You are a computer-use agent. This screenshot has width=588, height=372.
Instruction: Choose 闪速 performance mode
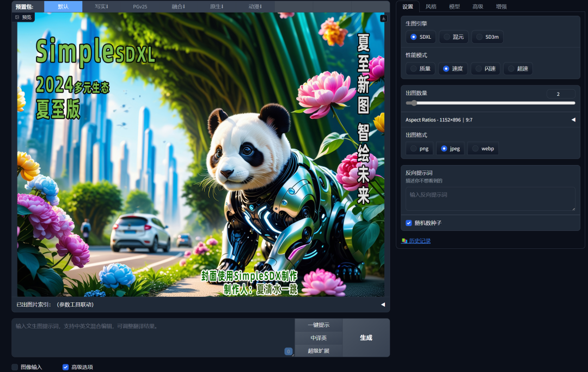pos(485,69)
